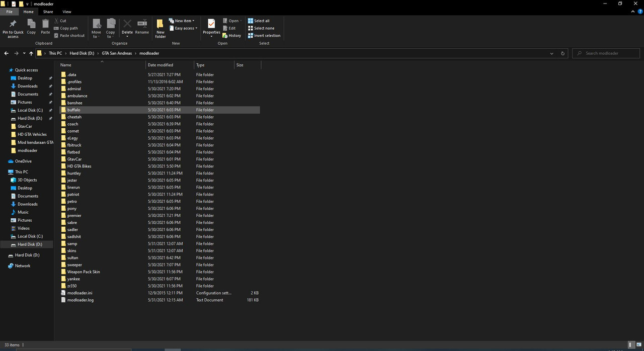Screen dimensions: 644x351
Task: Click the Open ribbon command
Action: 232,21
